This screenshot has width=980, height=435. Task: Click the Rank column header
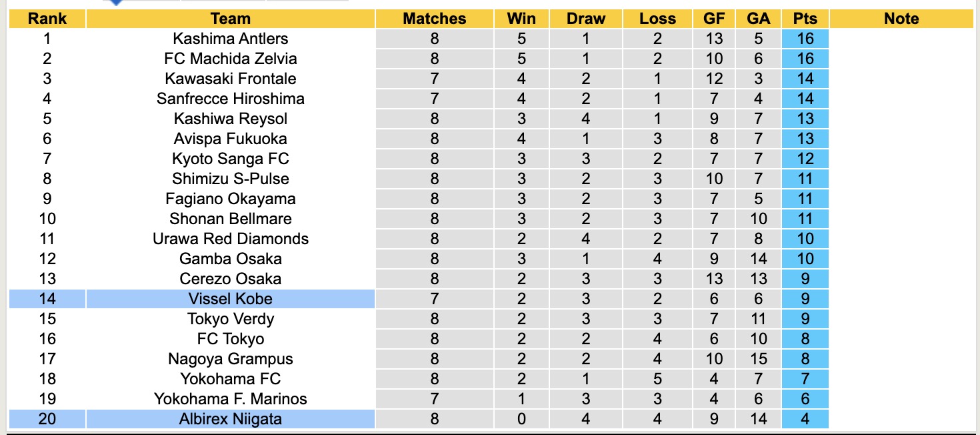point(47,19)
